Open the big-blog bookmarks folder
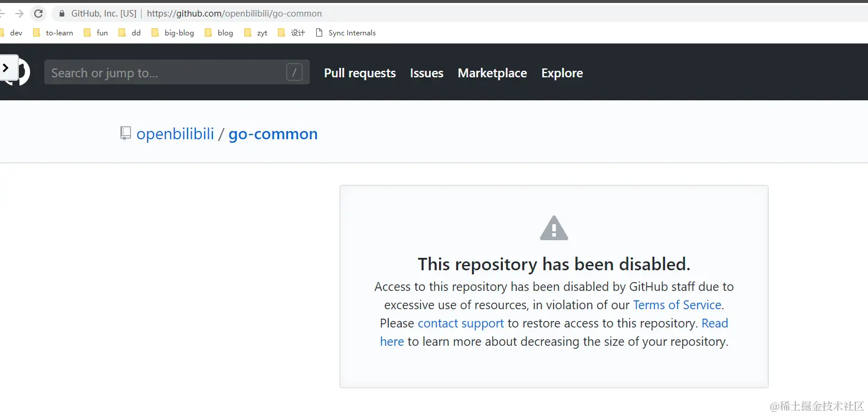 click(172, 33)
